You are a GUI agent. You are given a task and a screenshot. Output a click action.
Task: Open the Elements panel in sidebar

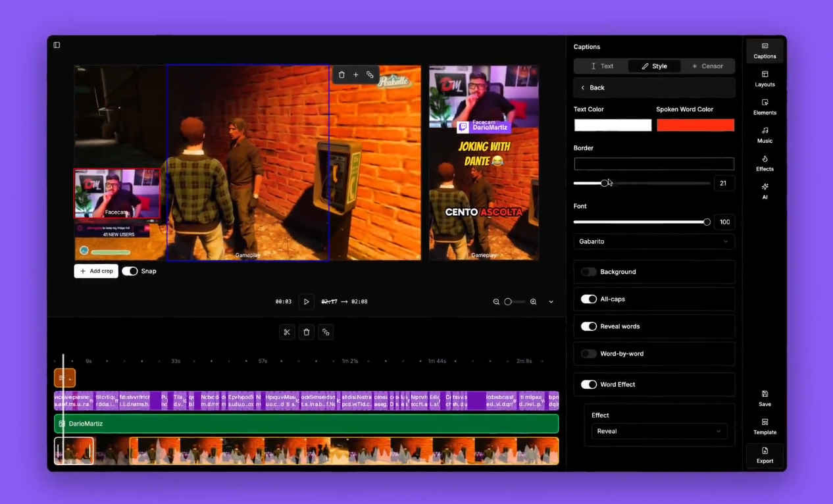point(765,107)
